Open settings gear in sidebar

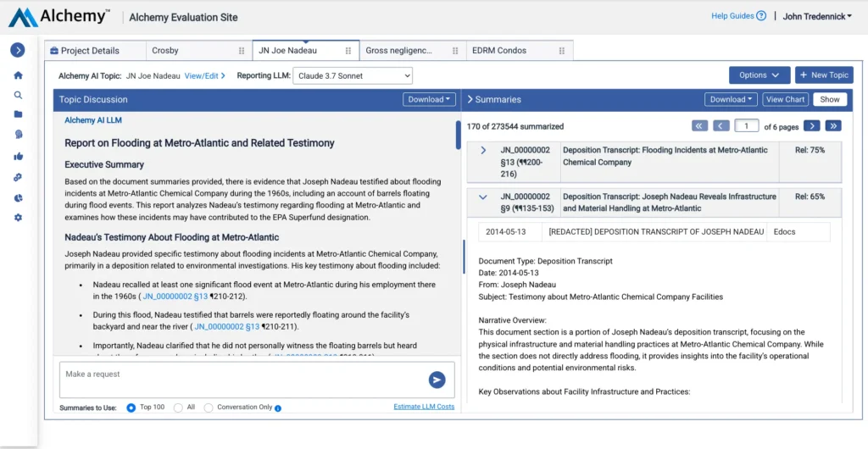click(x=18, y=218)
